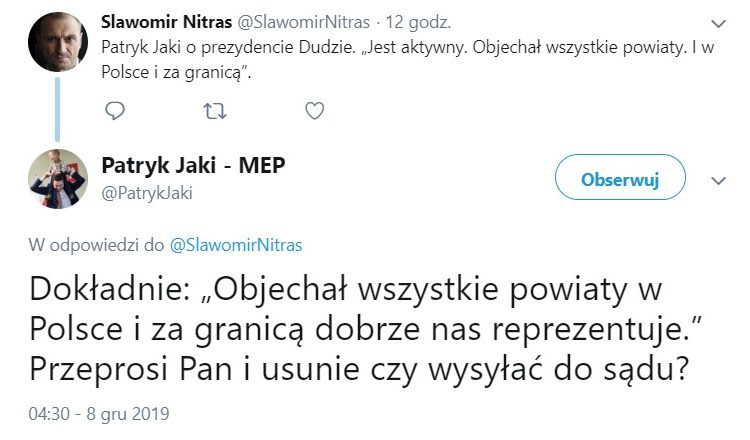750x440 pixels.
Task: Expand options chevron on Nitras's tweet
Action: pyautogui.click(x=718, y=22)
